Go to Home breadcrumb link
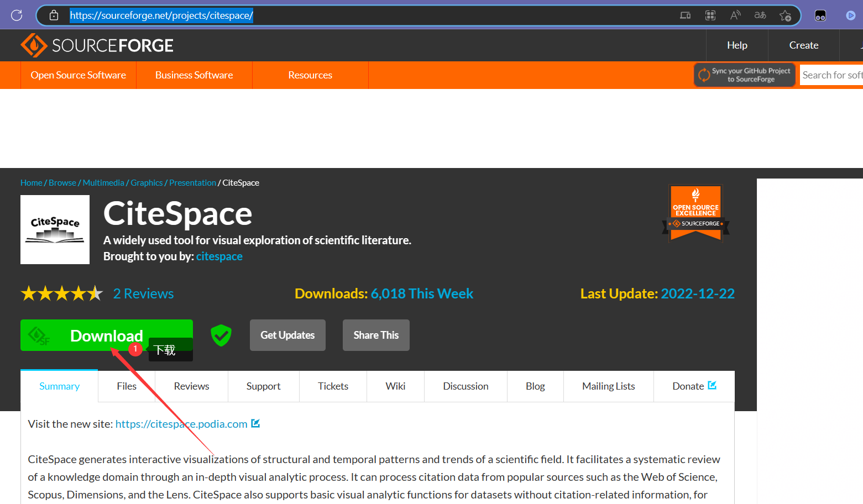The image size is (863, 504). point(32,183)
